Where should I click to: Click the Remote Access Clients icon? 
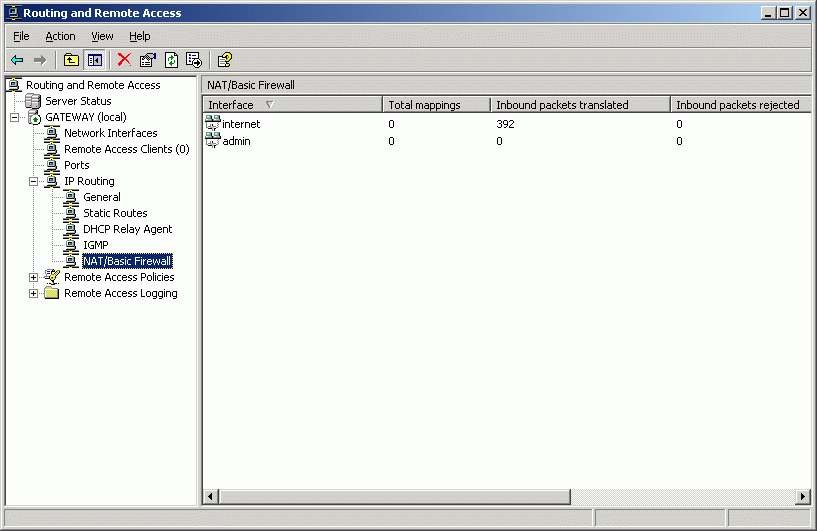click(x=52, y=150)
